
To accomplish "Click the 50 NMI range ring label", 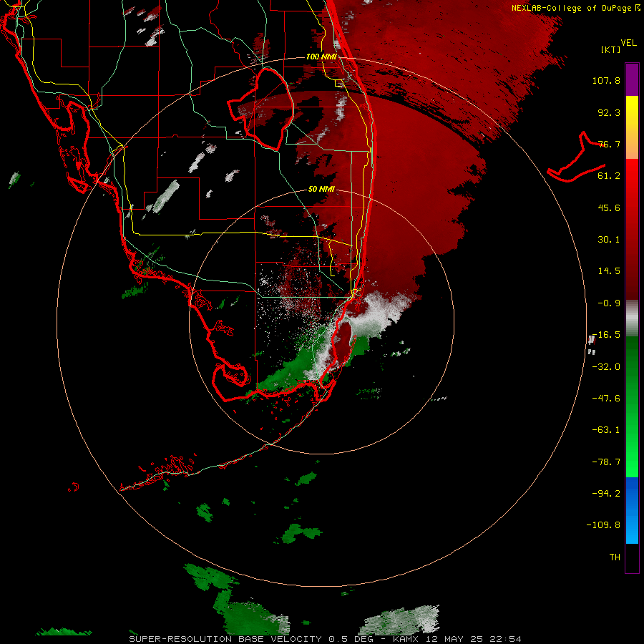I will (321, 190).
